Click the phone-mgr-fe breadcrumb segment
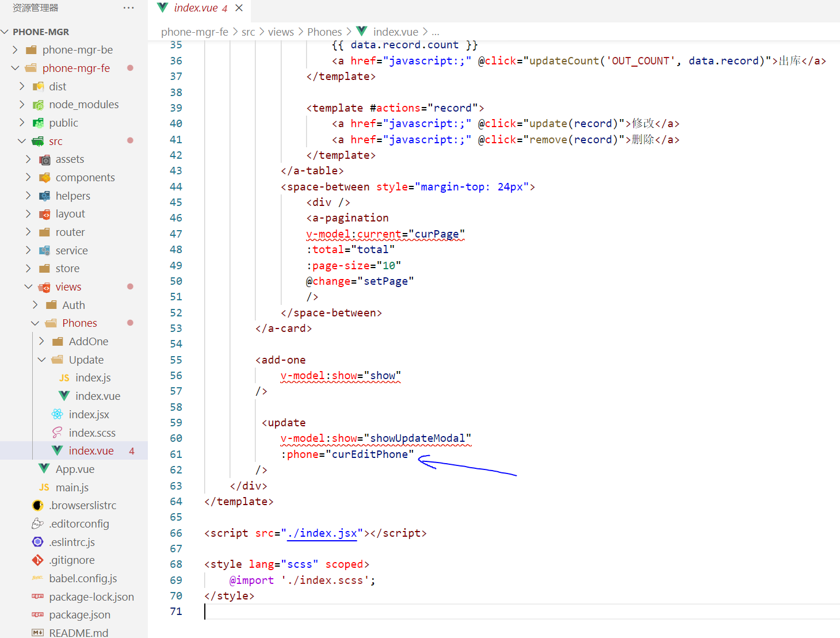The width and height of the screenshot is (840, 638). [x=194, y=32]
